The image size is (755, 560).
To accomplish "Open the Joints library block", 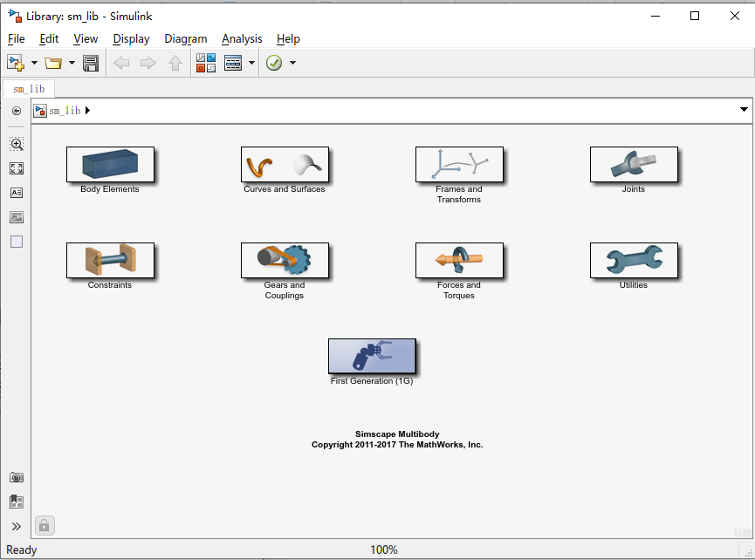I will 635,164.
